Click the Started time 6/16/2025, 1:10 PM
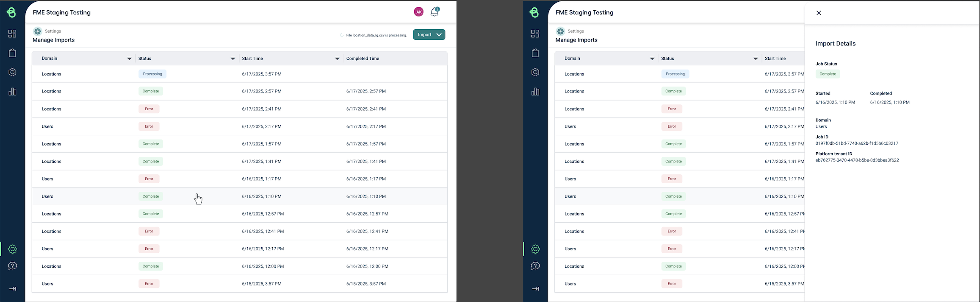The height and width of the screenshot is (302, 980). point(835,102)
